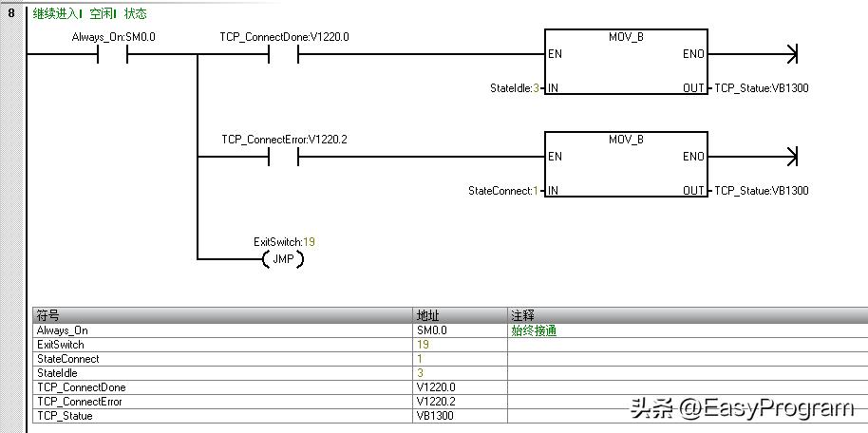The width and height of the screenshot is (868, 433).
Task: Click the SM0.0 address cell in table
Action: tap(460, 330)
